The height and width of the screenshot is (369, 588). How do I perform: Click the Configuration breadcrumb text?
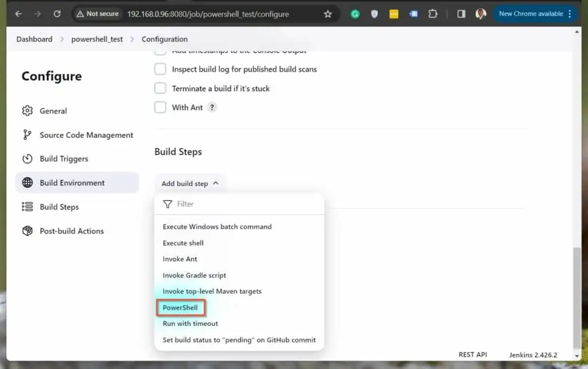(165, 40)
